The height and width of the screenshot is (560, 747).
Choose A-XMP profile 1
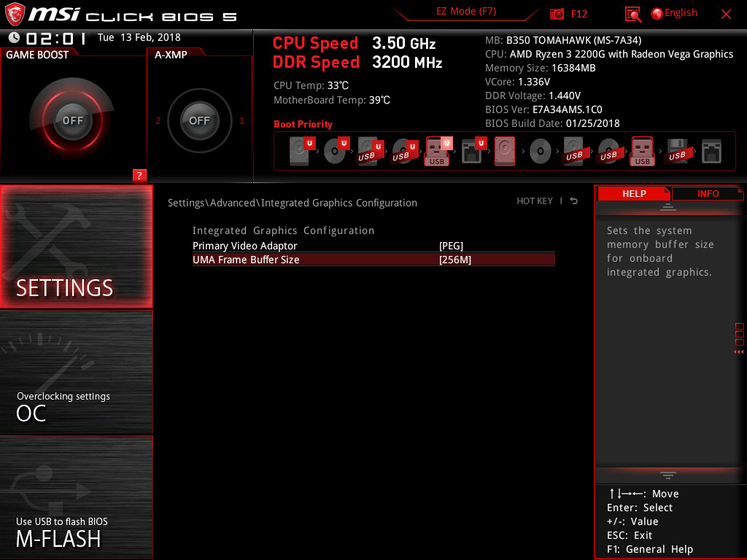click(241, 120)
